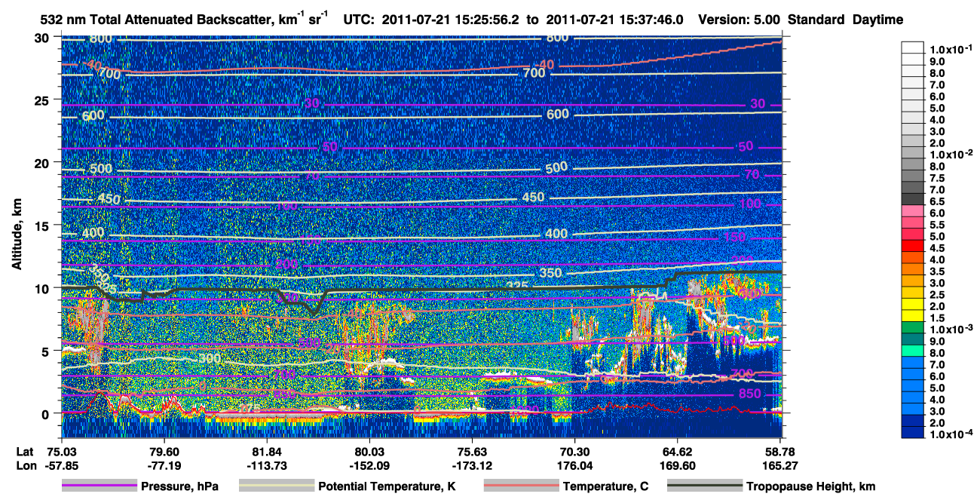Click latitude value "64.62"
The image size is (980, 503).
677,451
